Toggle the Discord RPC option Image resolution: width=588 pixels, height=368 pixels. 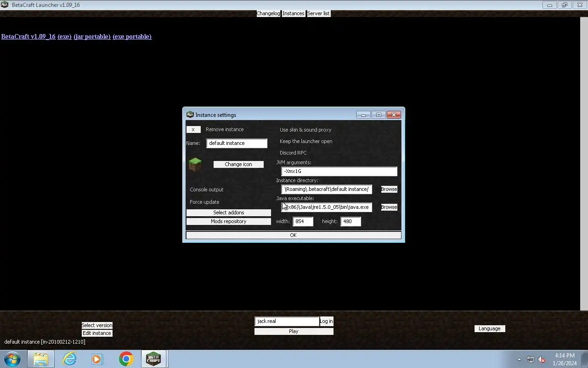tap(293, 153)
